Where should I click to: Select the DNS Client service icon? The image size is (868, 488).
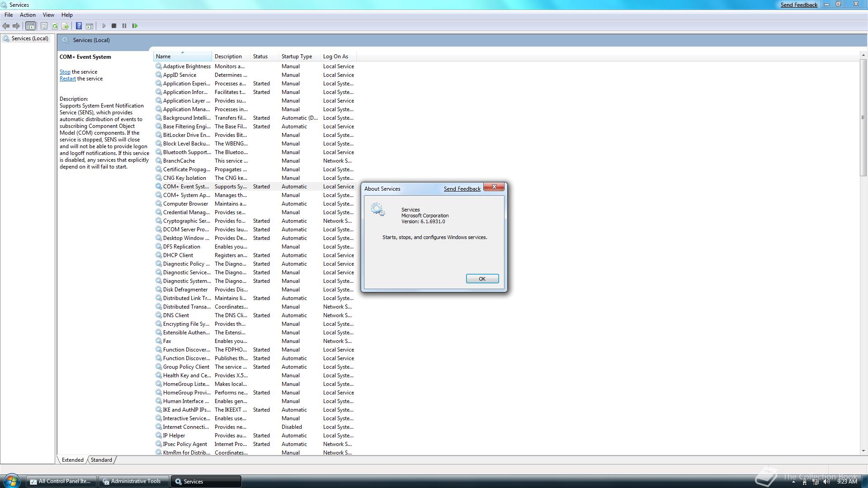coord(159,315)
